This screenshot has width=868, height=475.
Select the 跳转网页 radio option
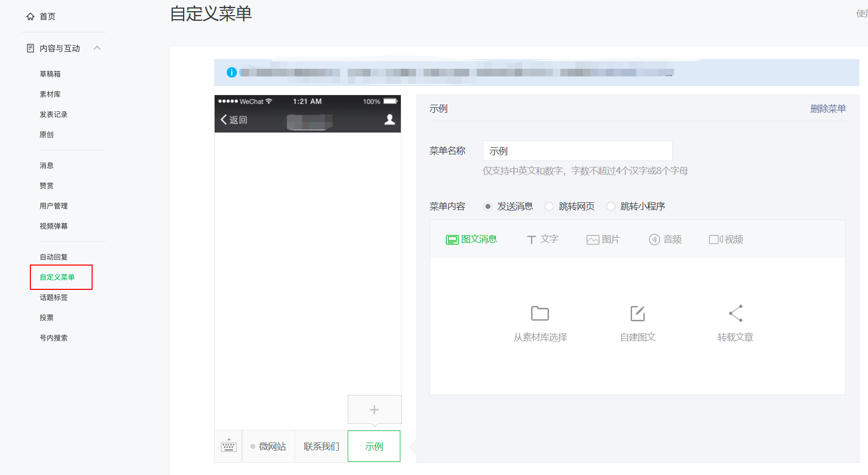click(x=549, y=206)
